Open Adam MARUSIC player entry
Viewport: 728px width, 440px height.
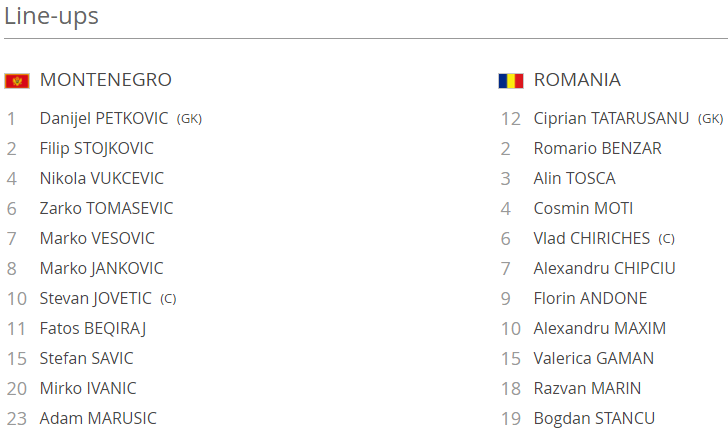pos(98,418)
